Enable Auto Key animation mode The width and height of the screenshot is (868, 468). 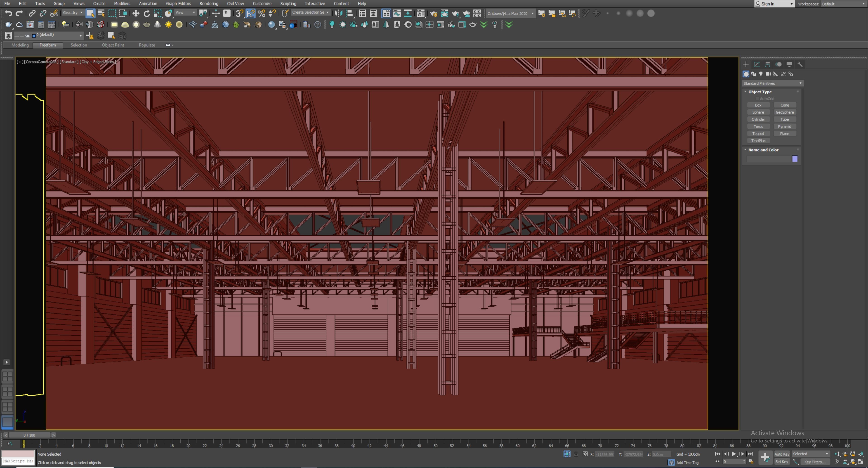click(782, 454)
